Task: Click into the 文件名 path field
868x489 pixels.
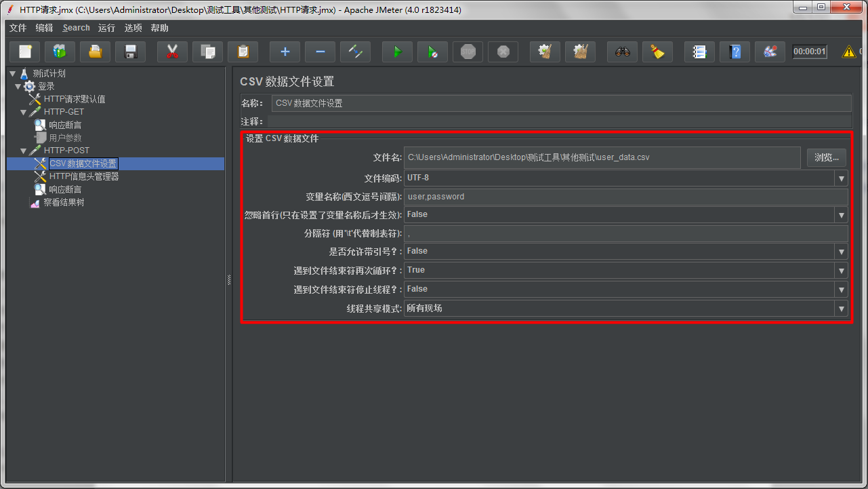Action: 602,157
